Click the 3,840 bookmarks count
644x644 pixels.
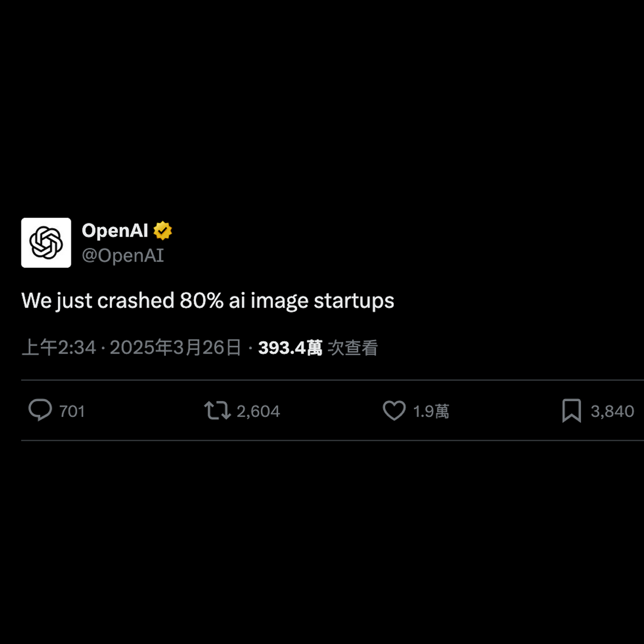coord(612,412)
